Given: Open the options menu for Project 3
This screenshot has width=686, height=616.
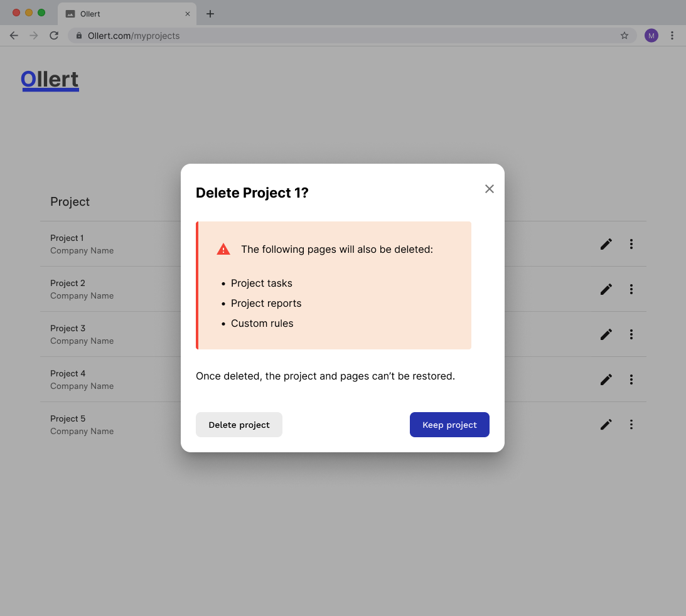Looking at the screenshot, I should pyautogui.click(x=631, y=334).
